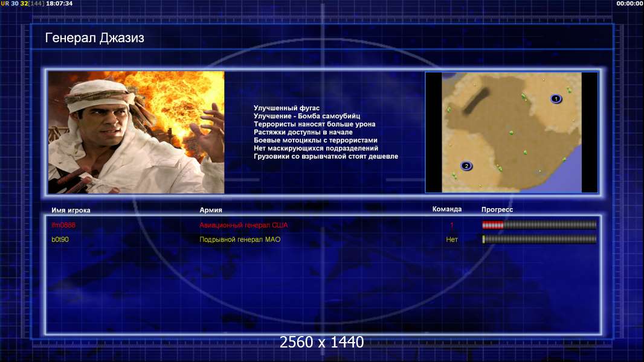
Task: Click the 'Улучшенный фугас' feature line
Action: pyautogui.click(x=286, y=108)
